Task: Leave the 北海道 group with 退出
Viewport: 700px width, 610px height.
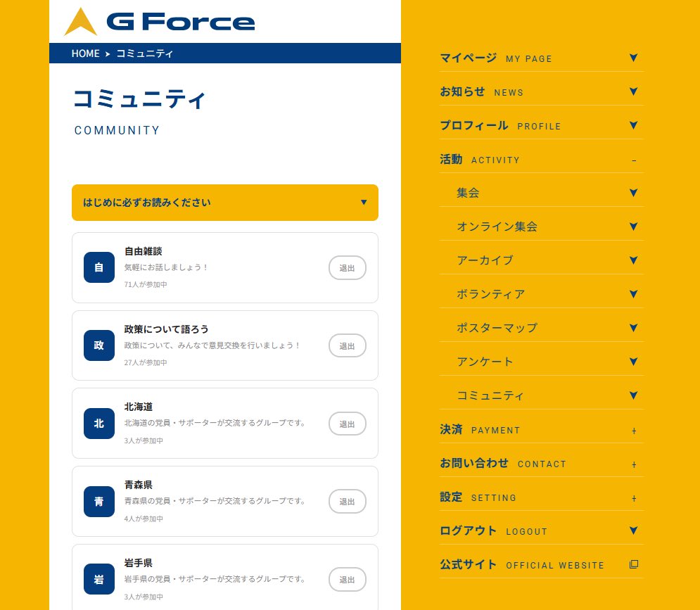Action: click(348, 424)
